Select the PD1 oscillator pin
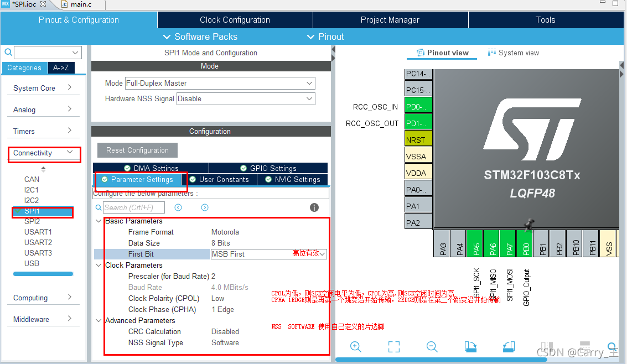Viewport: 627px width, 364px height. tap(418, 123)
